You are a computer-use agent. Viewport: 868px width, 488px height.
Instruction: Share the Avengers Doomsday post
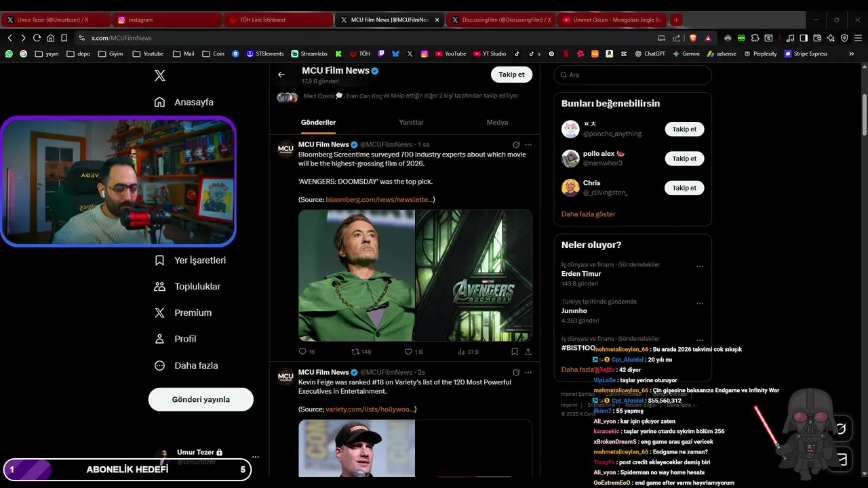pos(528,352)
